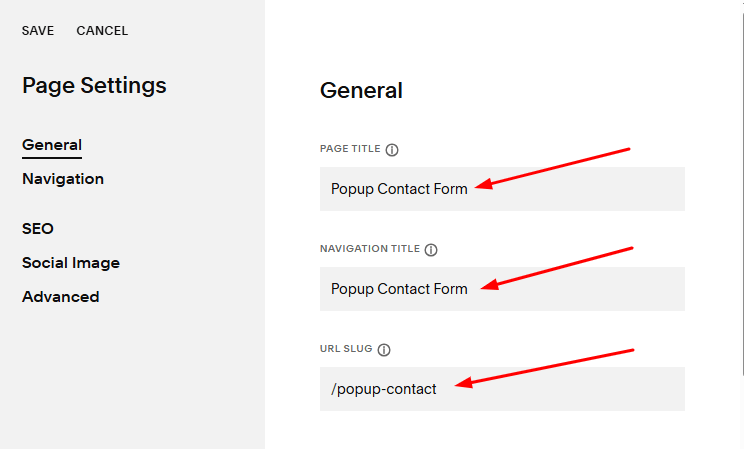Click the General section heading
Viewport: 744px width, 449px height.
(361, 91)
